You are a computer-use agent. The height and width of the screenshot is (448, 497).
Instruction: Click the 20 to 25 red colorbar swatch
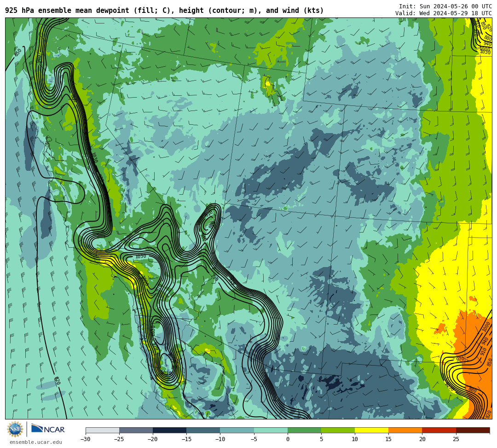click(x=439, y=430)
